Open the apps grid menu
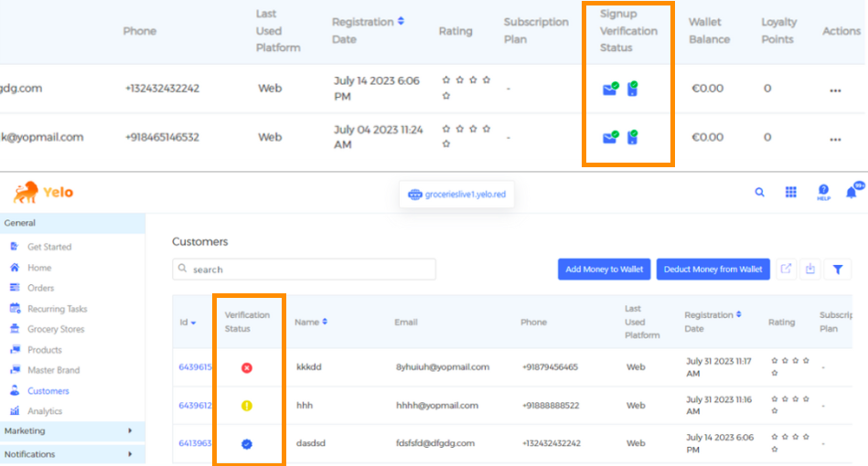Viewport: 868px width, 466px height. point(791,193)
